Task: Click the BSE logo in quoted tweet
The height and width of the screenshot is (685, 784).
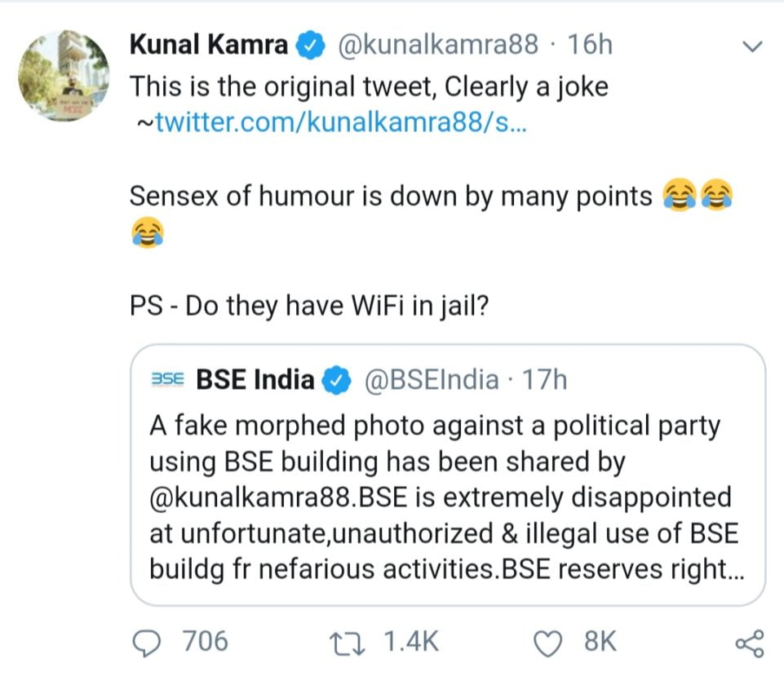Action: 168,380
